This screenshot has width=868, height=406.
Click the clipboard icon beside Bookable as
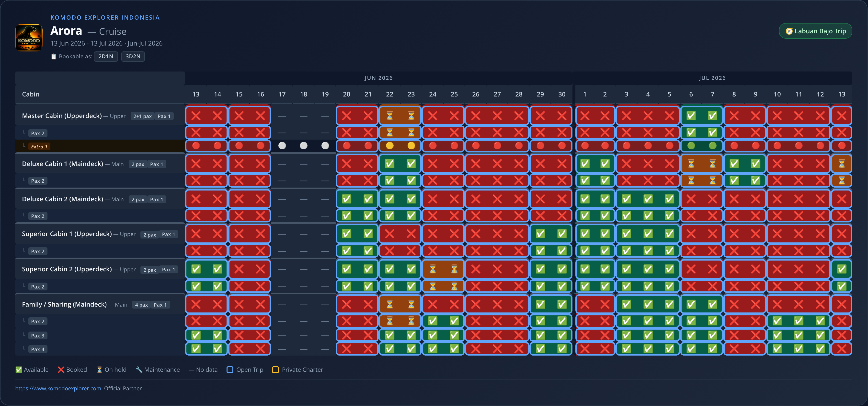[54, 56]
